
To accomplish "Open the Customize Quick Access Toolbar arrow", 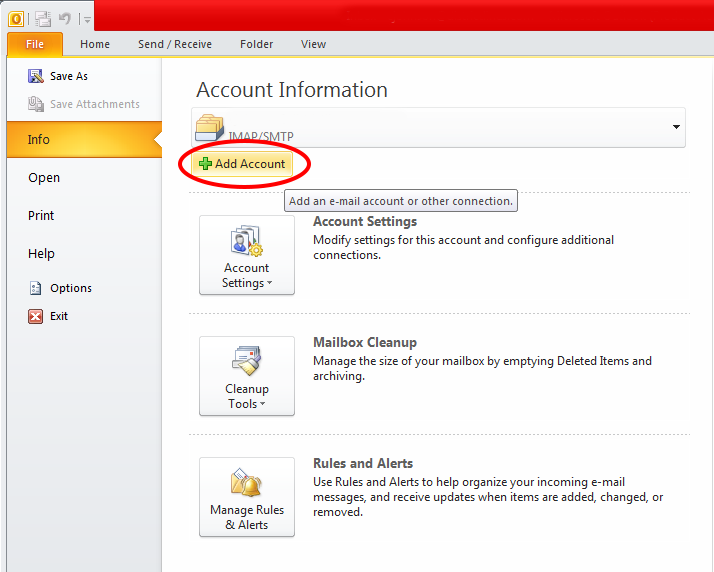I will tap(88, 19).
